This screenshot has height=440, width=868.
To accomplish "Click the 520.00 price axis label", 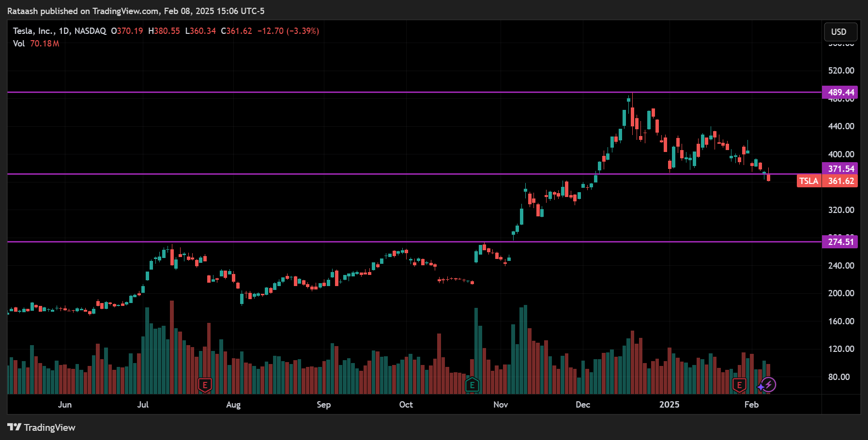I will click(841, 71).
